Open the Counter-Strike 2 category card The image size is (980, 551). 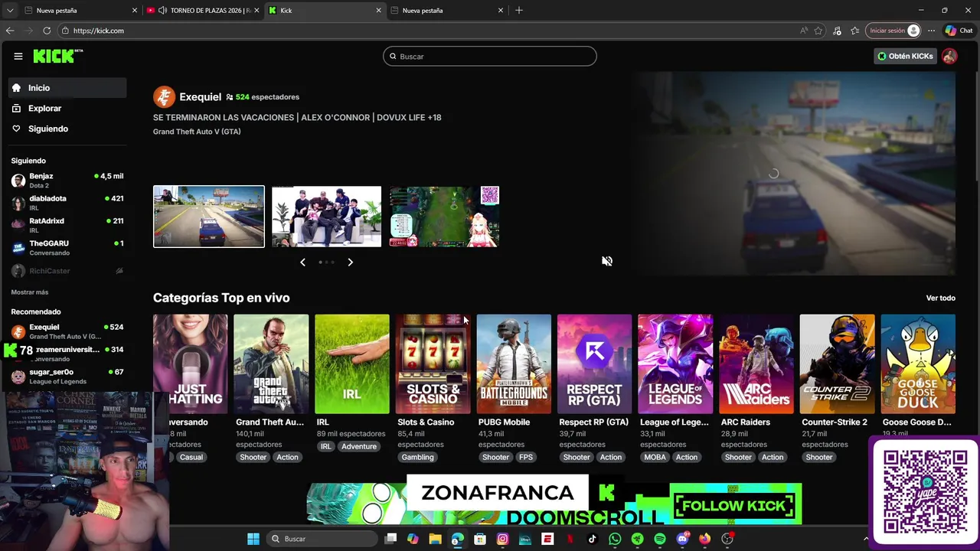point(837,364)
